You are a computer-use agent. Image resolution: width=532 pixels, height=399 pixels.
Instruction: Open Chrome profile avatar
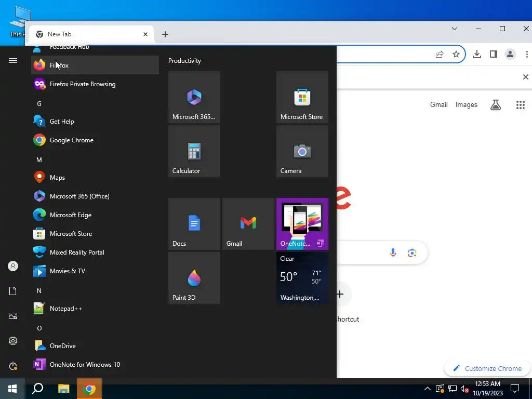(510, 54)
